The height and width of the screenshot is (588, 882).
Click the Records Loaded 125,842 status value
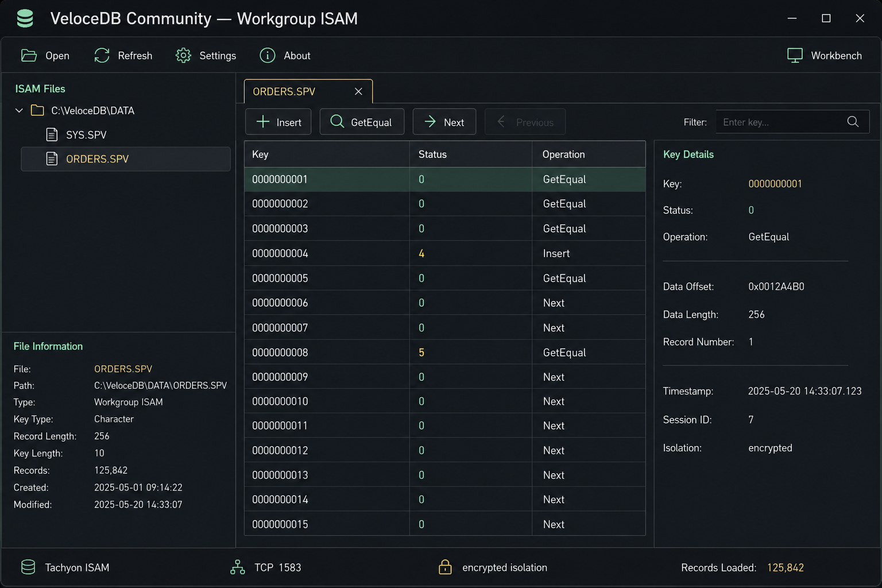pos(786,567)
